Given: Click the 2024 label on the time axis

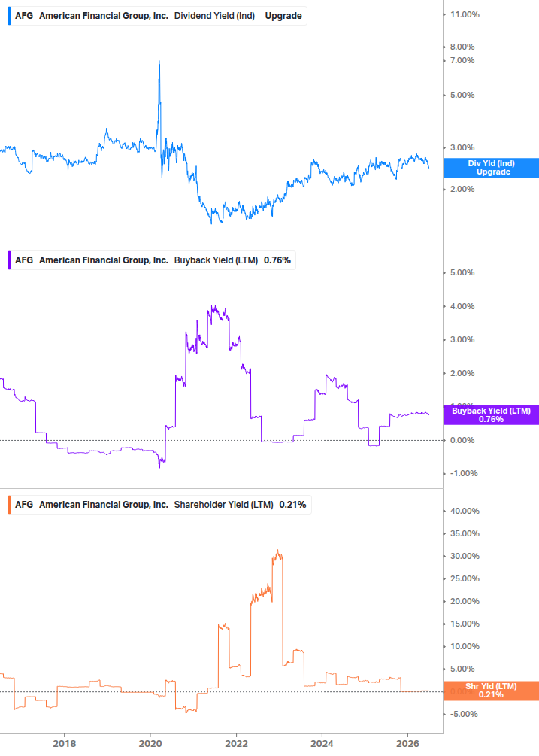Looking at the screenshot, I should [322, 743].
